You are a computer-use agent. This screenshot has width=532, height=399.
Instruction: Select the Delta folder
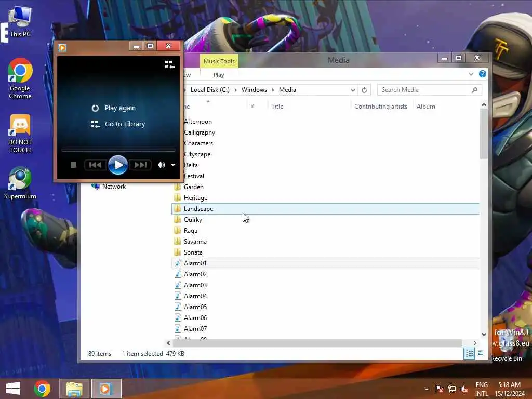pyautogui.click(x=191, y=165)
